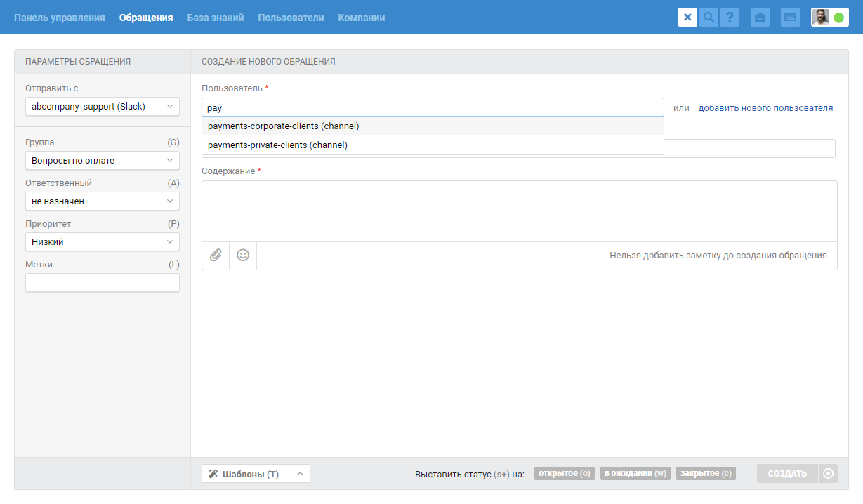863x504 pixels.
Task: Expand Шаблоны (T) dropdown
Action: (x=256, y=473)
